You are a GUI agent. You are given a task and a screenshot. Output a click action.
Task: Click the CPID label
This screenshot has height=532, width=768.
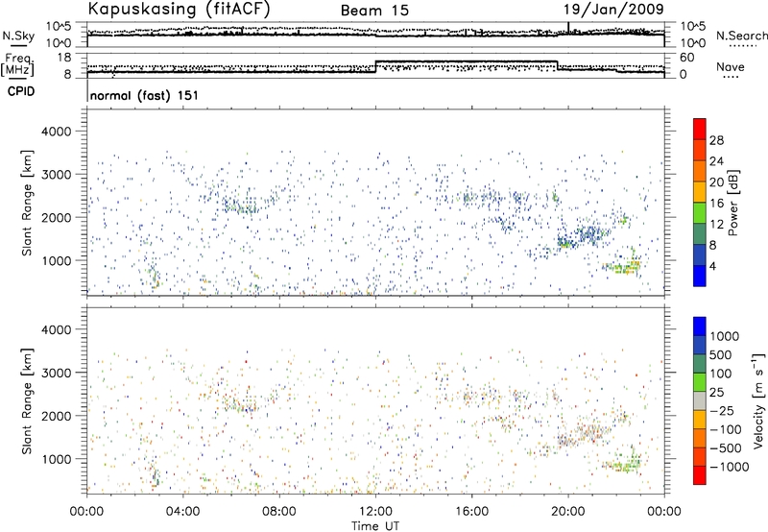coord(21,91)
